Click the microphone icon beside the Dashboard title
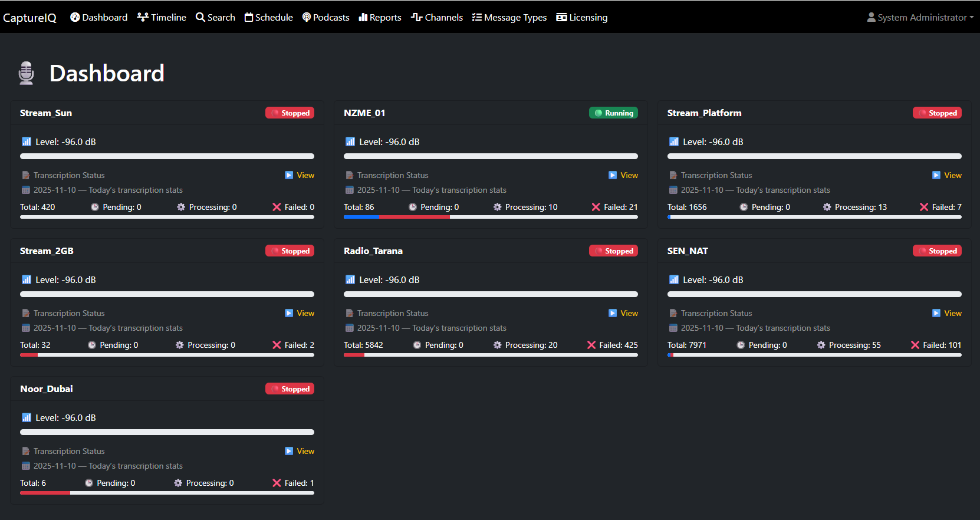 tap(27, 73)
